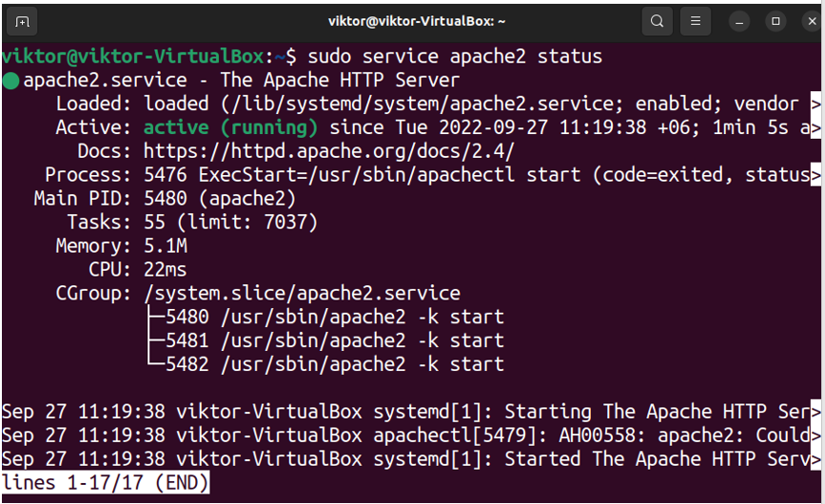Minimize the terminal window
Screen dimensions: 825x504
[739, 22]
